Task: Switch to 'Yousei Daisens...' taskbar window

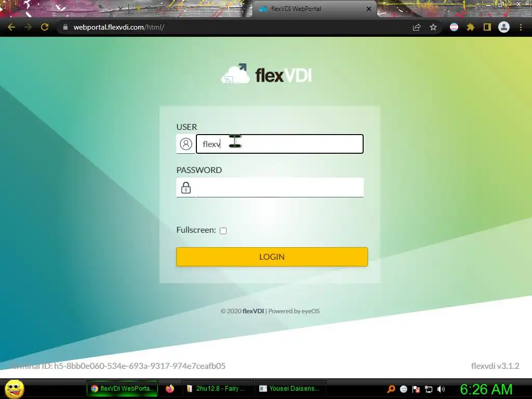Action: pyautogui.click(x=290, y=389)
